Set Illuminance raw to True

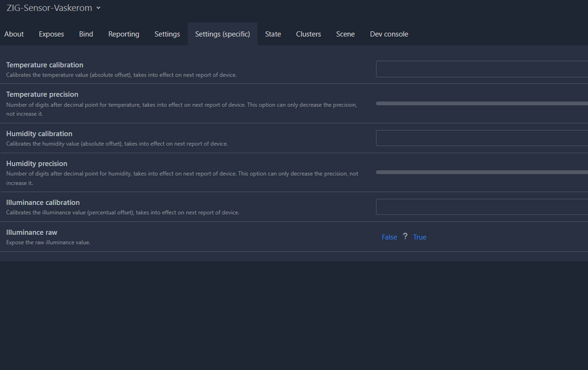(x=420, y=237)
